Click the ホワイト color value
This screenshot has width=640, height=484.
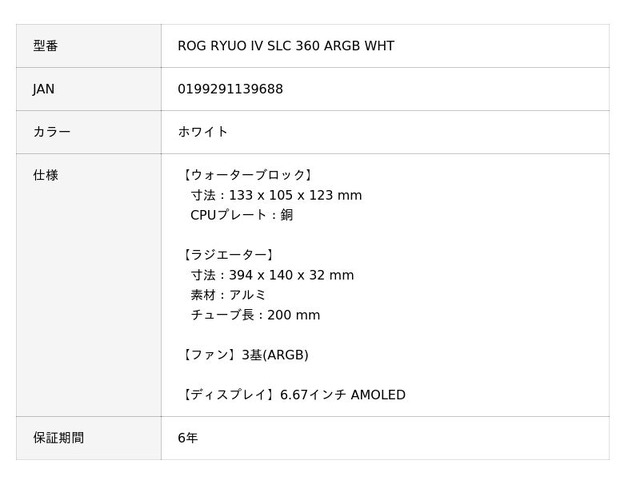(203, 132)
